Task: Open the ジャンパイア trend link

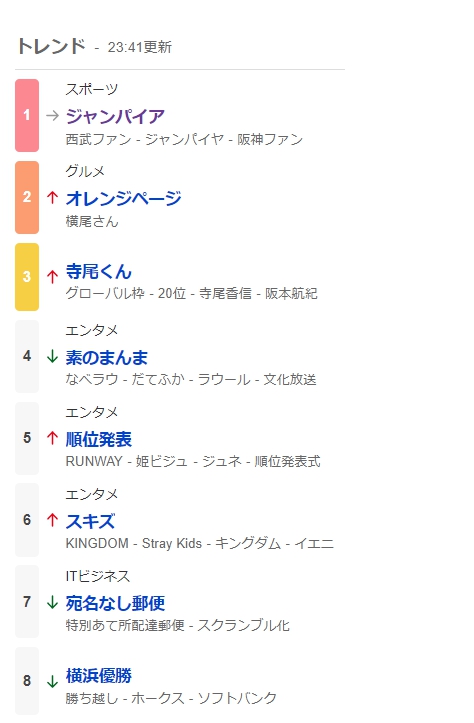Action: tap(115, 116)
